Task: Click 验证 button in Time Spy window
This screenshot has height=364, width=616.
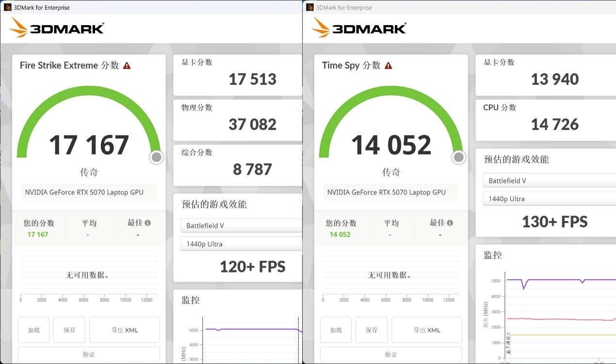Action: pyautogui.click(x=391, y=354)
